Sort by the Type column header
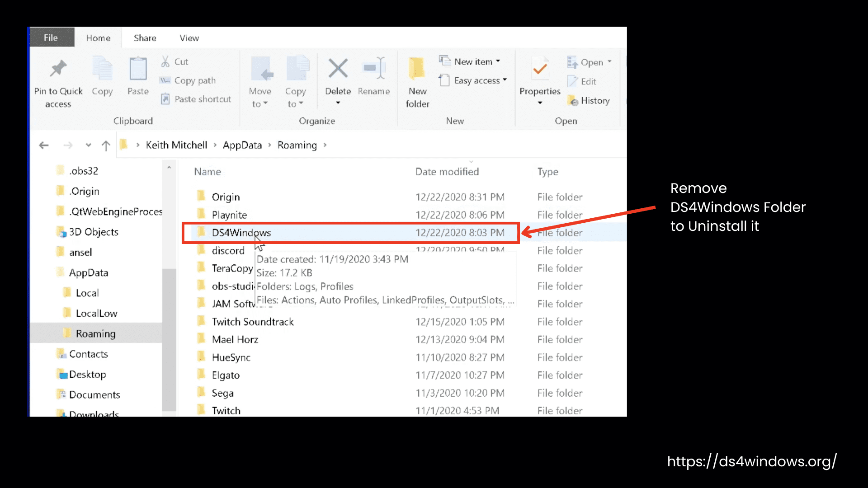The image size is (868, 488). (548, 172)
